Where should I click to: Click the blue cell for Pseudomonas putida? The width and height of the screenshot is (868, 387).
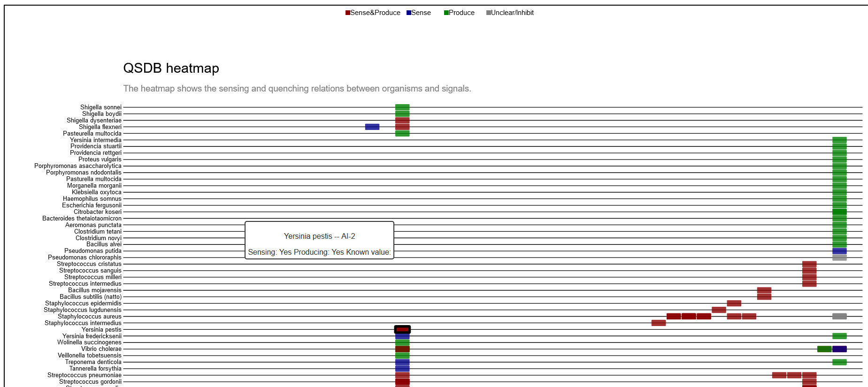point(839,251)
